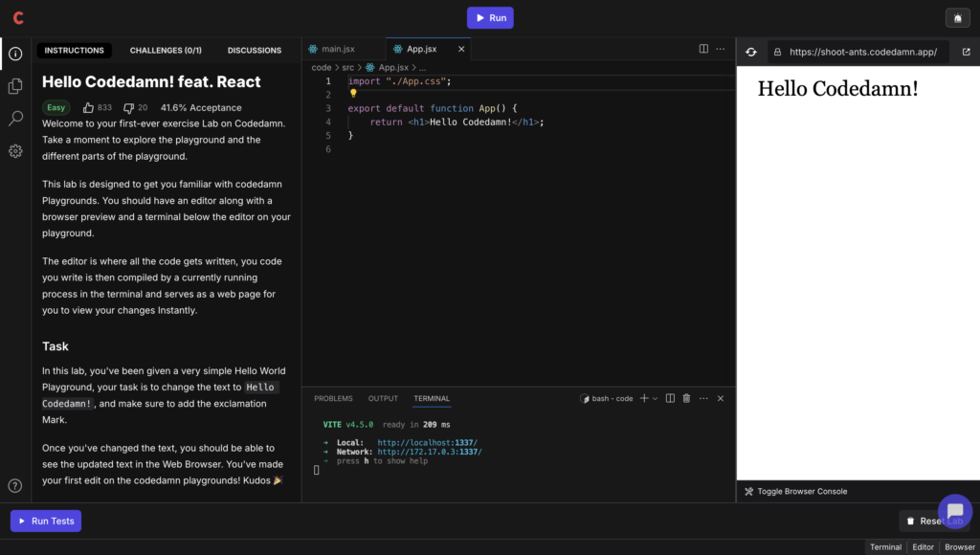
Task: Open the help icon at bottom left
Action: click(14, 485)
